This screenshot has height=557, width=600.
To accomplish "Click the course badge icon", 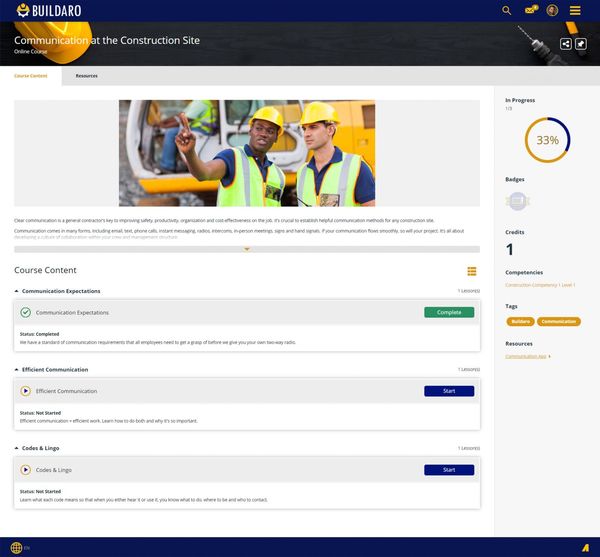I will pos(517,201).
